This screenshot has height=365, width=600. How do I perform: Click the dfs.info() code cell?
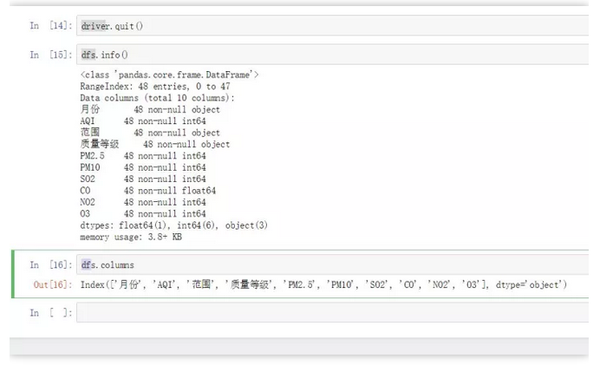332,54
